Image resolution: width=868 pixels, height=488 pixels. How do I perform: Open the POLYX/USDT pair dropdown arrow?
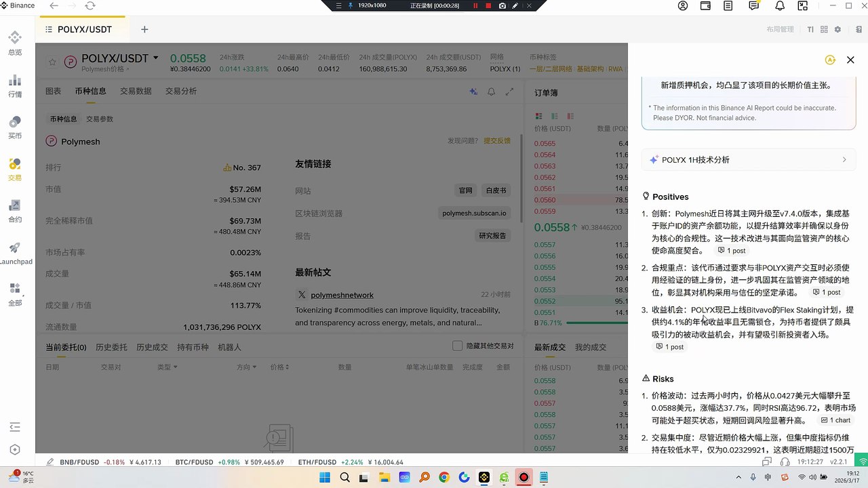156,58
